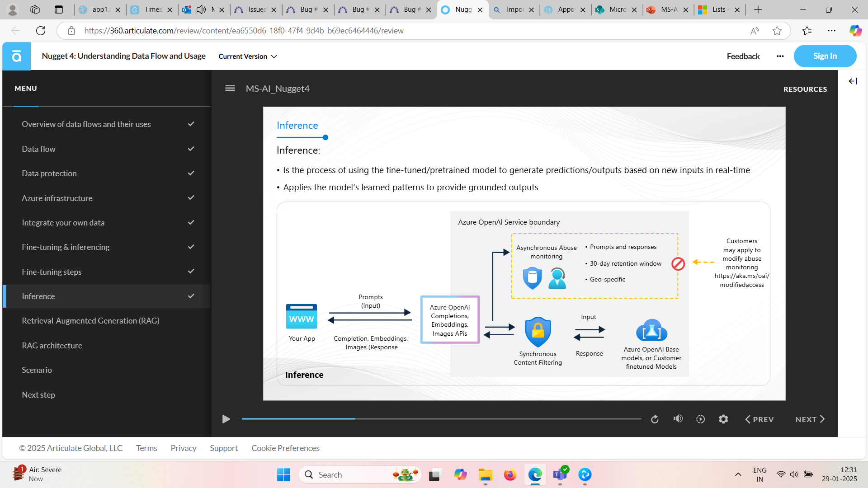Open the Azure infrastructure menu item
The height and width of the screenshot is (488, 868).
pos(107,198)
